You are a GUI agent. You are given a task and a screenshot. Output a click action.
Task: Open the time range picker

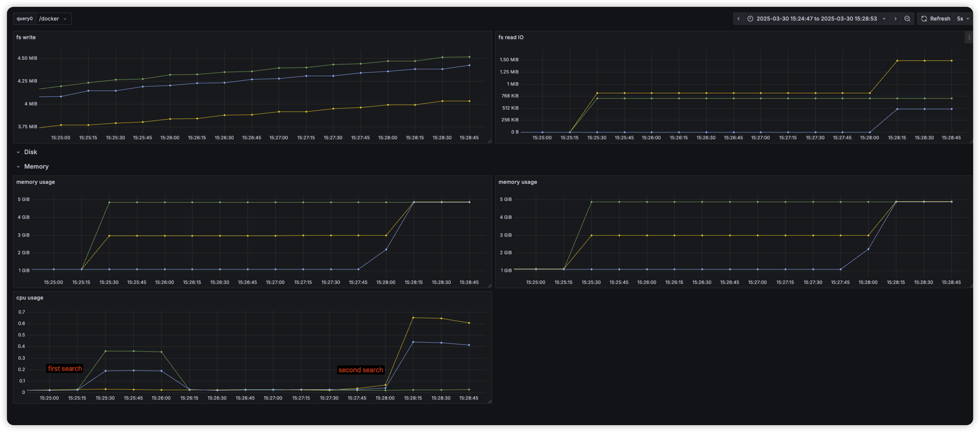pyautogui.click(x=816, y=19)
